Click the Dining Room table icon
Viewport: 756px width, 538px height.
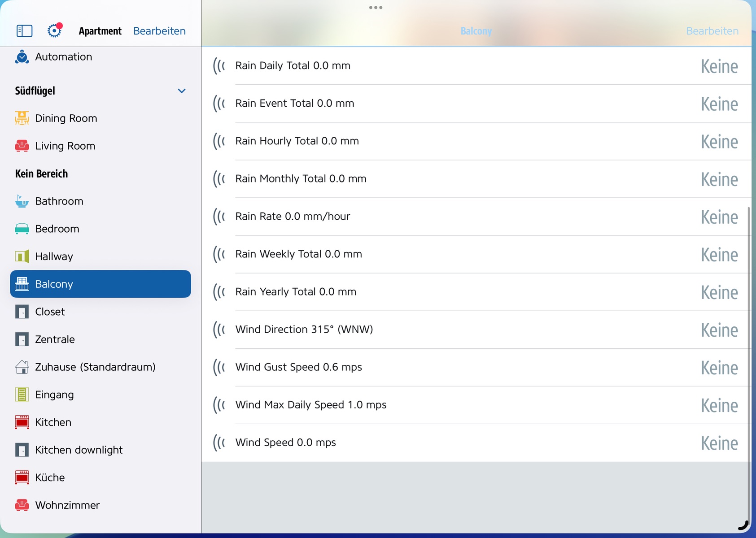22,118
